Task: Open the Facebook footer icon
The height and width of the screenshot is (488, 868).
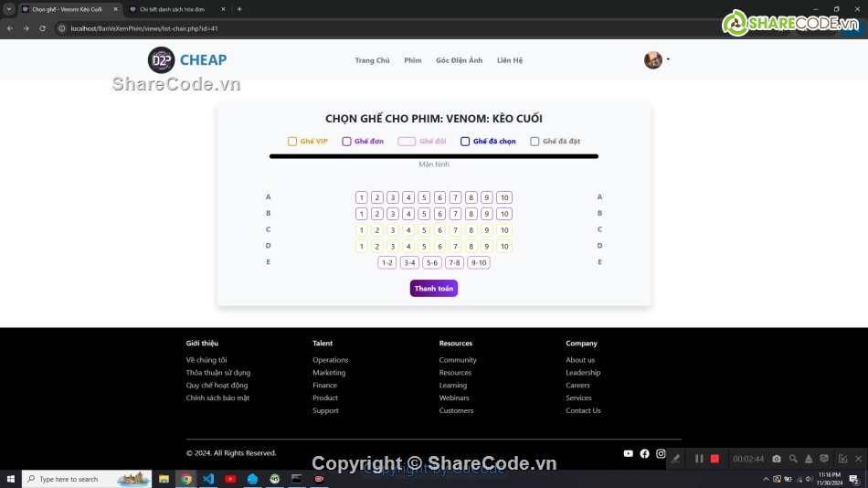Action: (x=644, y=453)
